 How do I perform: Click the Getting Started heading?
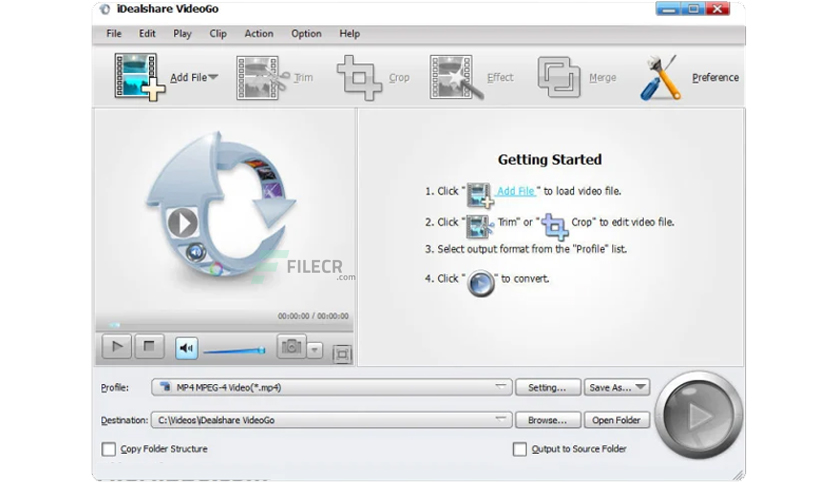[x=550, y=159]
